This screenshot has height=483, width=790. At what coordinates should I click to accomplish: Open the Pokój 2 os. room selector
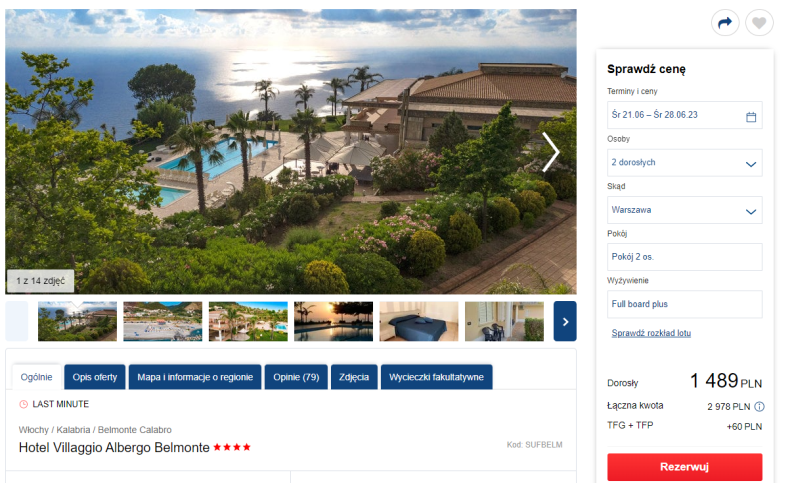[684, 257]
